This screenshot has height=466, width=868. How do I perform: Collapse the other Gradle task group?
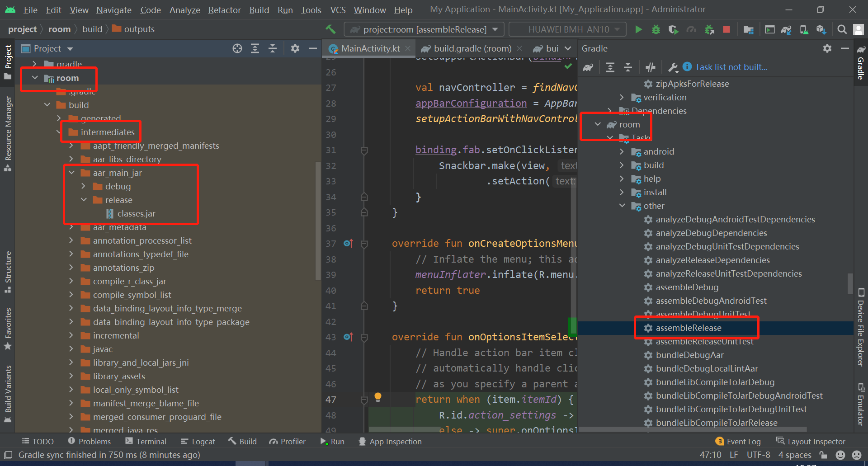(x=622, y=206)
